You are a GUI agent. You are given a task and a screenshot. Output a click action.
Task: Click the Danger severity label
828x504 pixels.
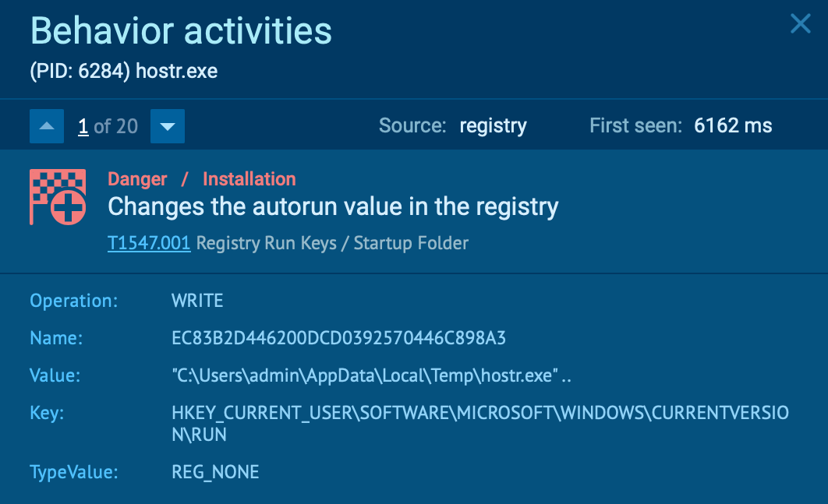pyautogui.click(x=137, y=179)
